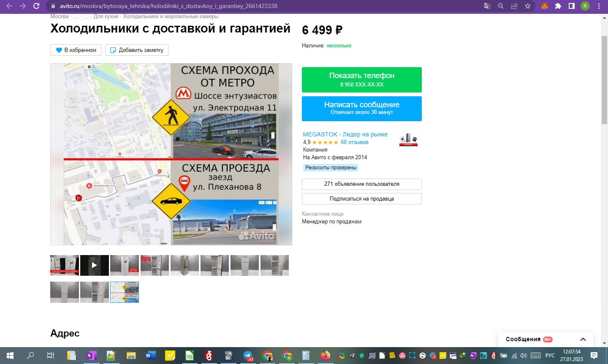Open the MetaMask fox extension
Screen dimensions: 608x364
[545, 6]
